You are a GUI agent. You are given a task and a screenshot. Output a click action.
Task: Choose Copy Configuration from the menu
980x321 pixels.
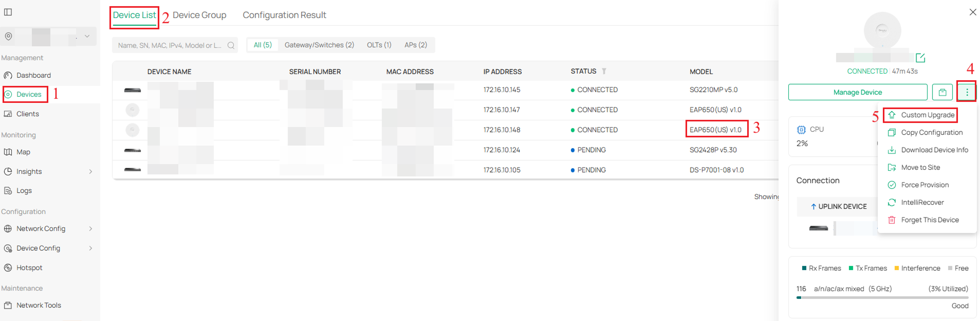927,132
